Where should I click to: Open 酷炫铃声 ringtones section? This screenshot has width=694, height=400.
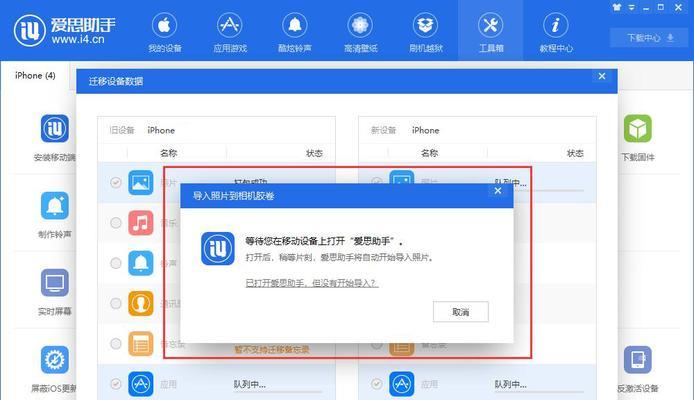pyautogui.click(x=295, y=32)
